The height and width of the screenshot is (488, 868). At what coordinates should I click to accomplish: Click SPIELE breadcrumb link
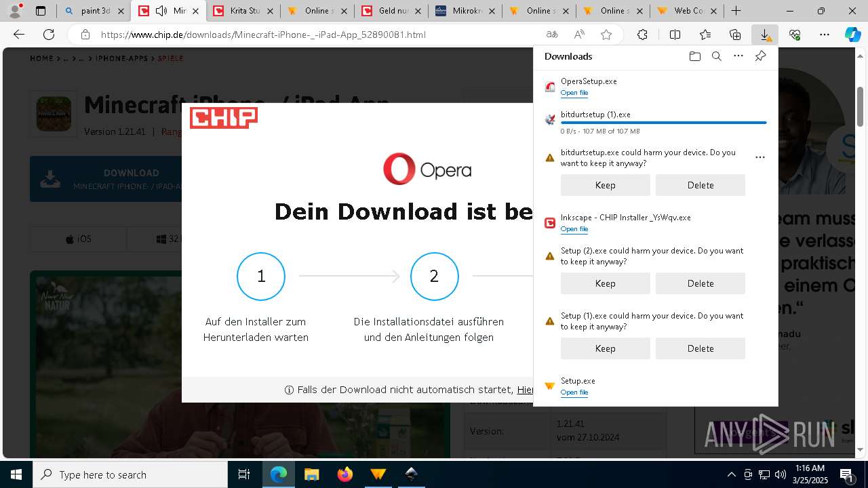pos(170,58)
